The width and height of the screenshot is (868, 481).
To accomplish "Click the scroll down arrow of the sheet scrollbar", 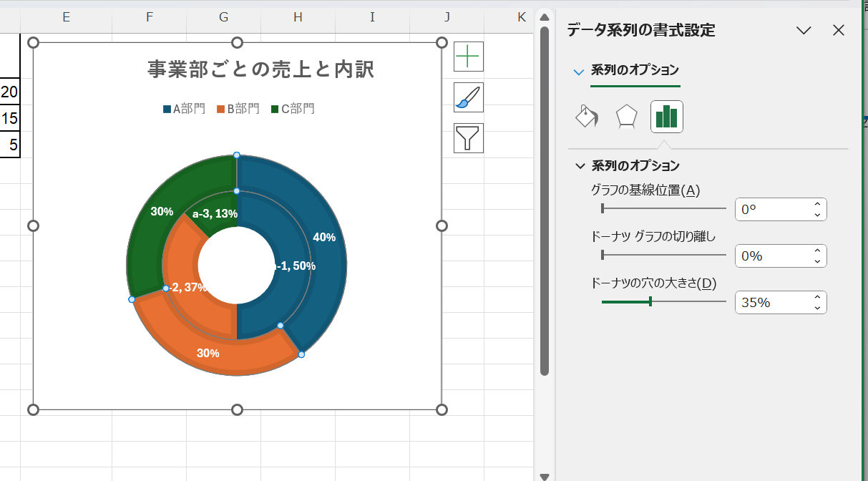I will [x=545, y=476].
